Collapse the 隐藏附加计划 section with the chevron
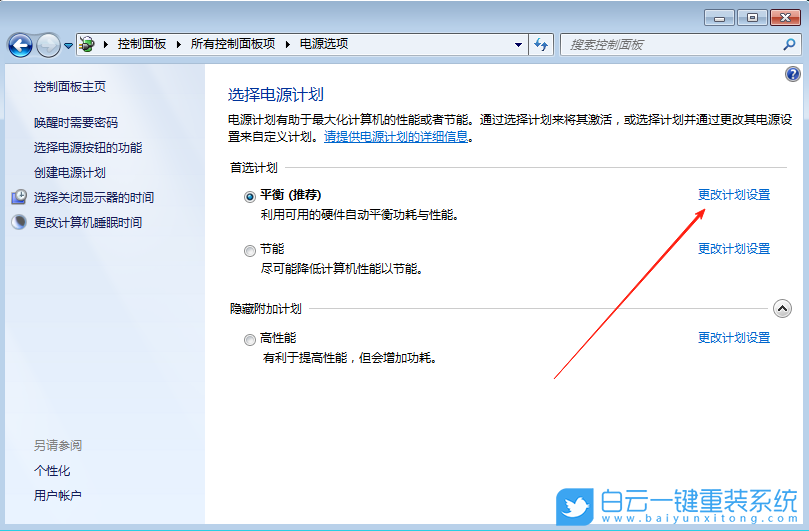 [x=782, y=309]
